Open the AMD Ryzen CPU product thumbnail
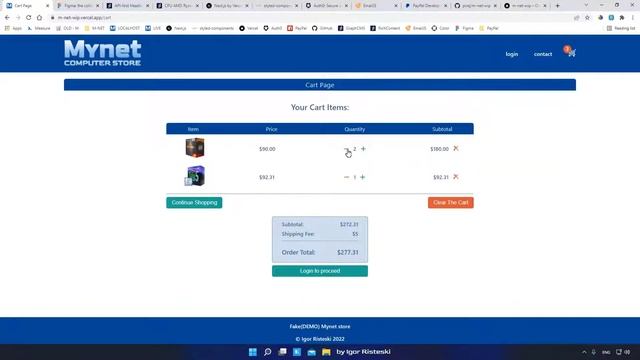This screenshot has width=640, height=360. point(195,148)
